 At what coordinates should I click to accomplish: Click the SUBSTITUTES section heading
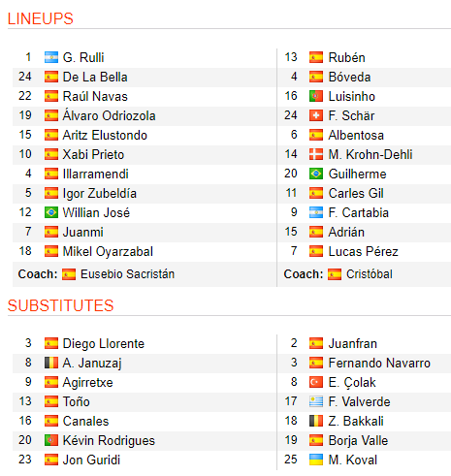click(x=61, y=305)
